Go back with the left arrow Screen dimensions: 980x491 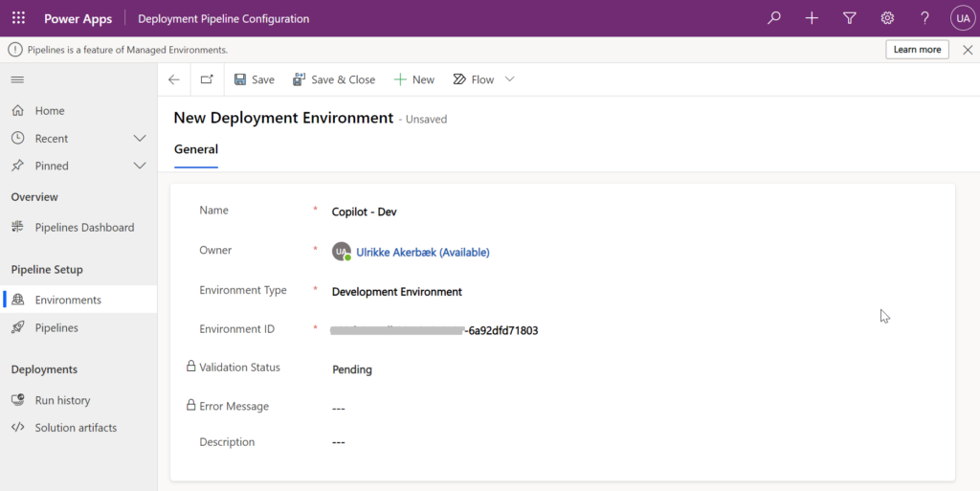174,79
